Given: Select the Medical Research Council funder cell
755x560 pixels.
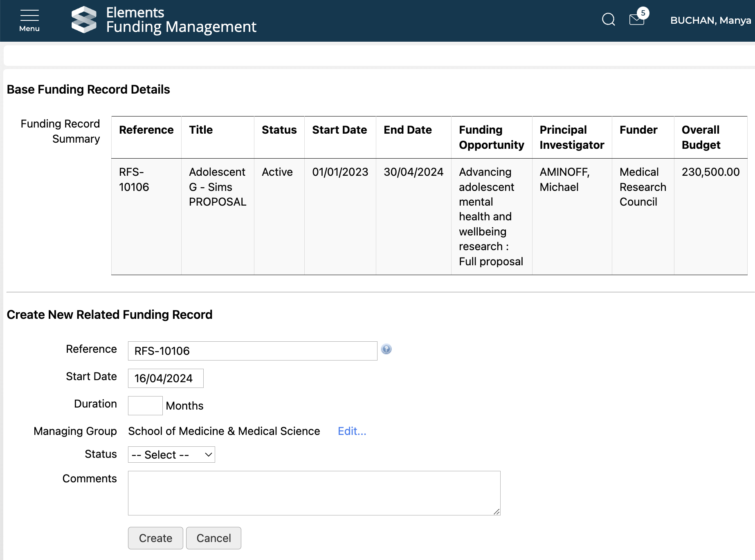Looking at the screenshot, I should point(643,187).
